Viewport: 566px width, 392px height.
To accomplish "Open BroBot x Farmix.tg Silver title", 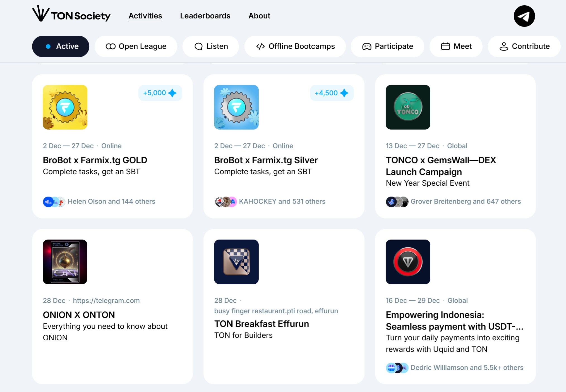I will [x=266, y=160].
